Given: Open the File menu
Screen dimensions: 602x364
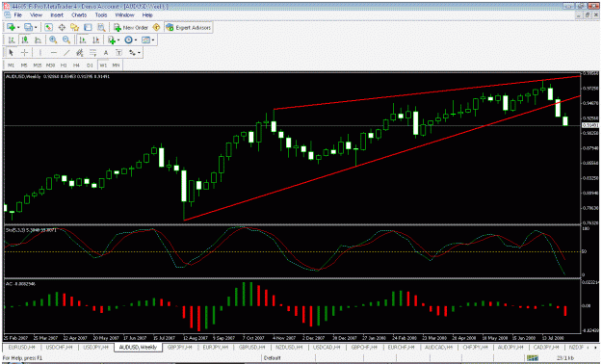Looking at the screenshot, I should pyautogui.click(x=17, y=15).
